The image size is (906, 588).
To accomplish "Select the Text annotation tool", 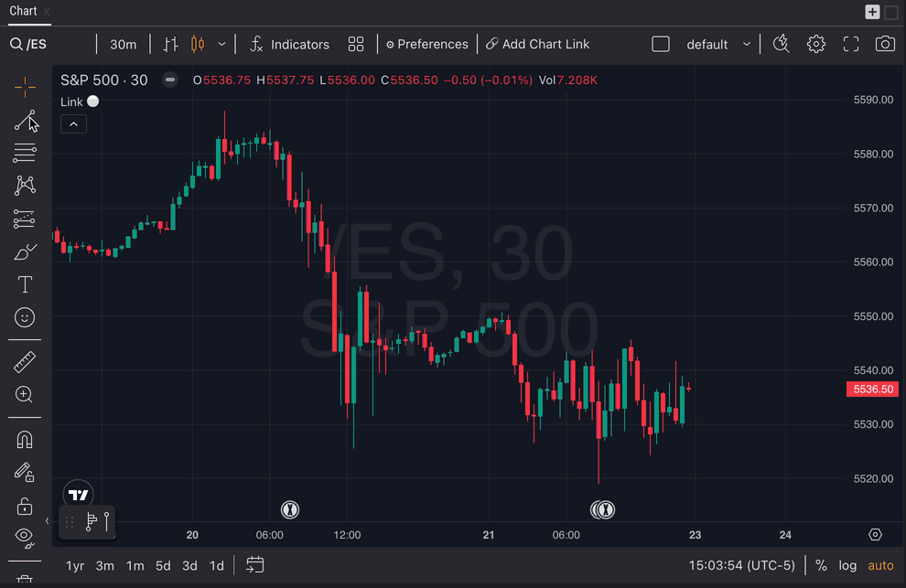I will pyautogui.click(x=25, y=284).
